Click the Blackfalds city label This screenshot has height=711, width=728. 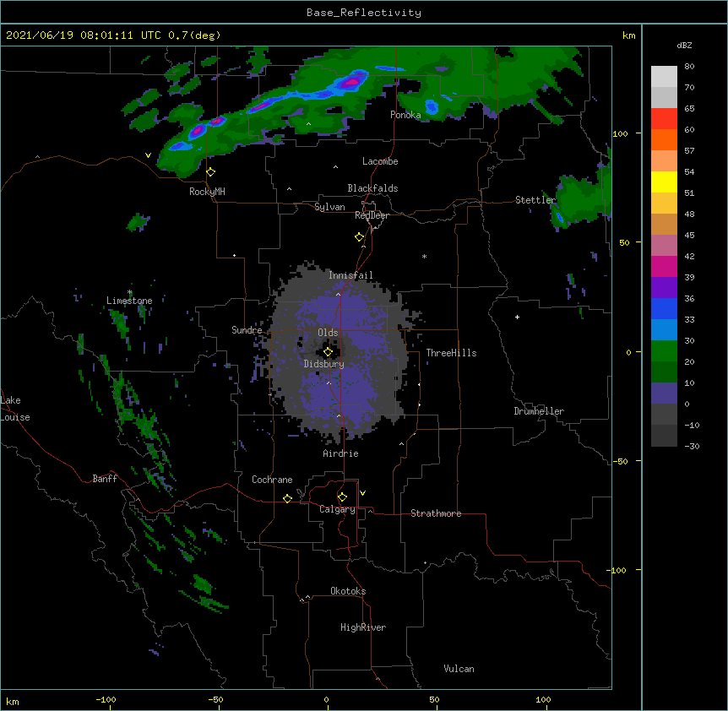click(x=372, y=188)
